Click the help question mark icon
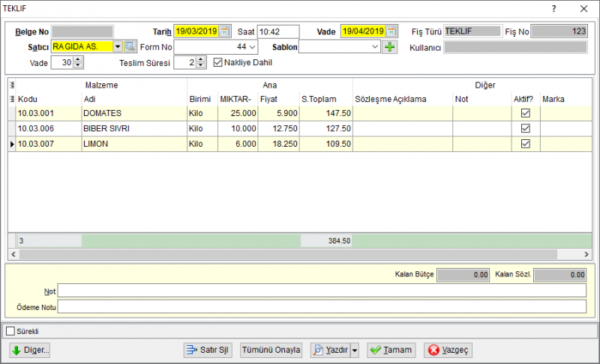The height and width of the screenshot is (364, 600). [553, 8]
